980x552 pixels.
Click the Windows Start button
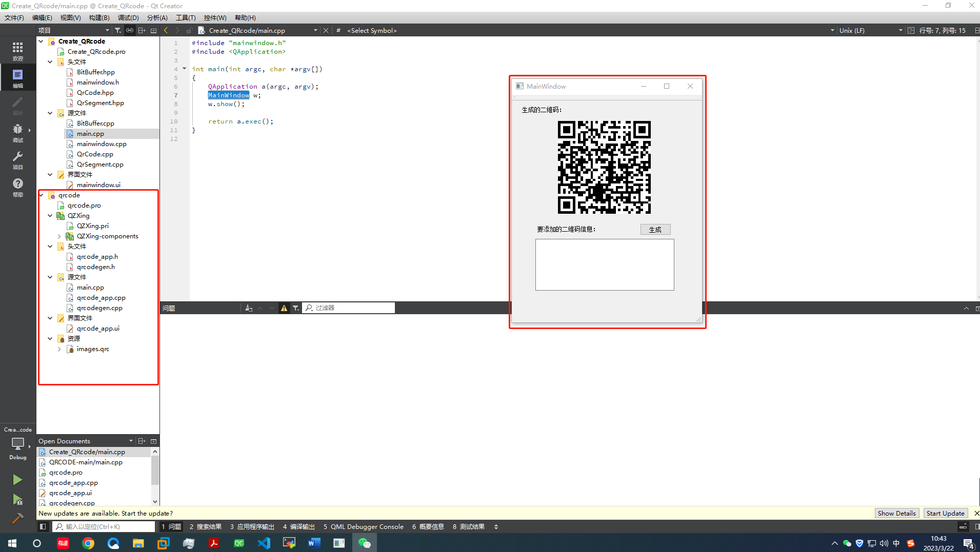pos(12,543)
